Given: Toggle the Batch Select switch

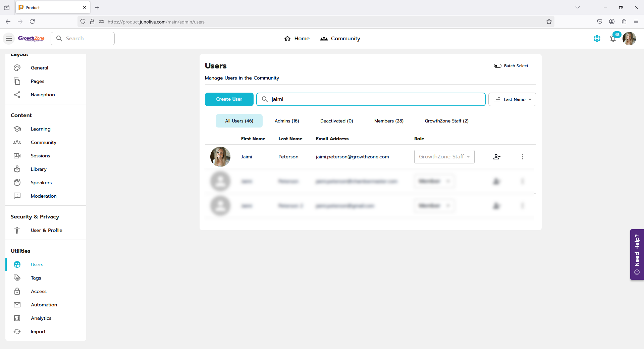Looking at the screenshot, I should (x=497, y=66).
